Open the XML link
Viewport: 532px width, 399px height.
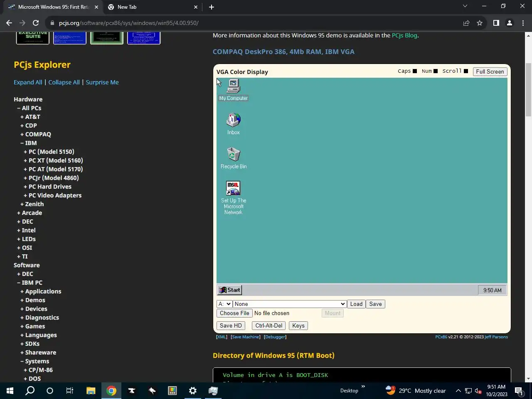(x=222, y=337)
